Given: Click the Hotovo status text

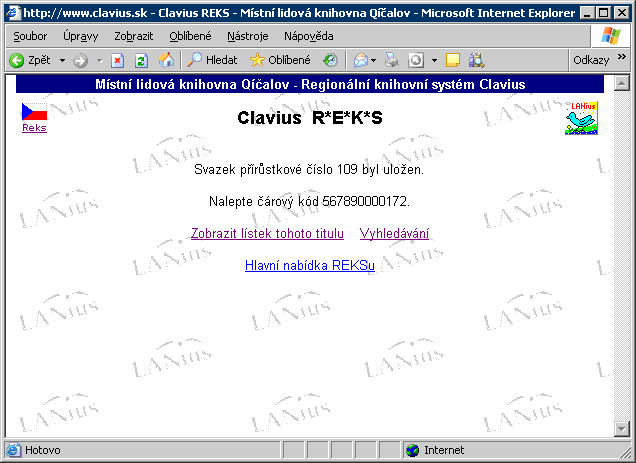Looking at the screenshot, I should pyautogui.click(x=43, y=450).
